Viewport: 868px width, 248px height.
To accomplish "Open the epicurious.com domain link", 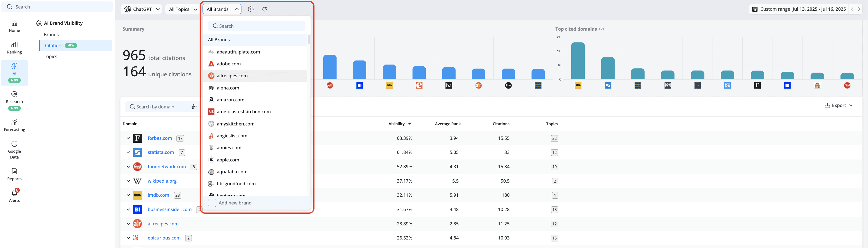I will pos(164,238).
